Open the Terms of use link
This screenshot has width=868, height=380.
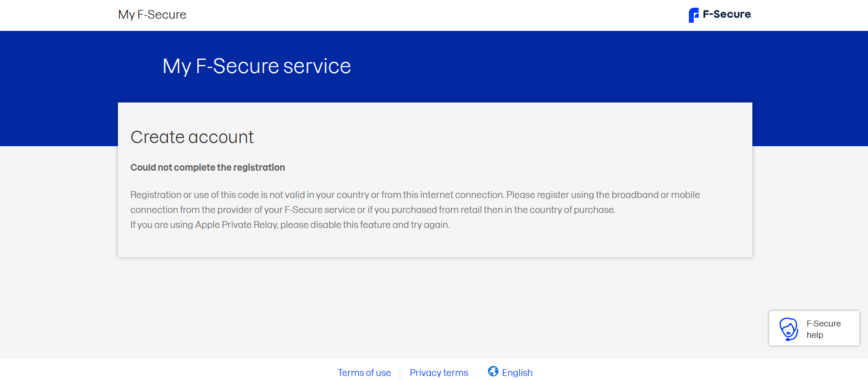pos(364,373)
